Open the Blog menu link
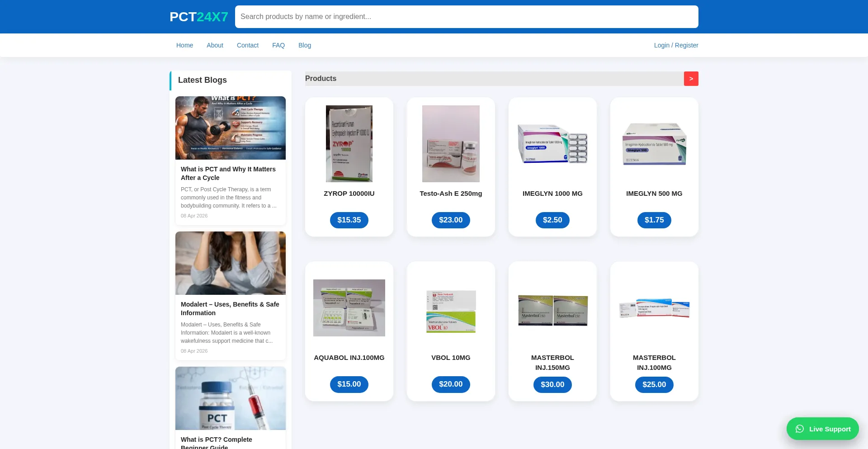Screen dimensions: 868x449 pos(305,45)
